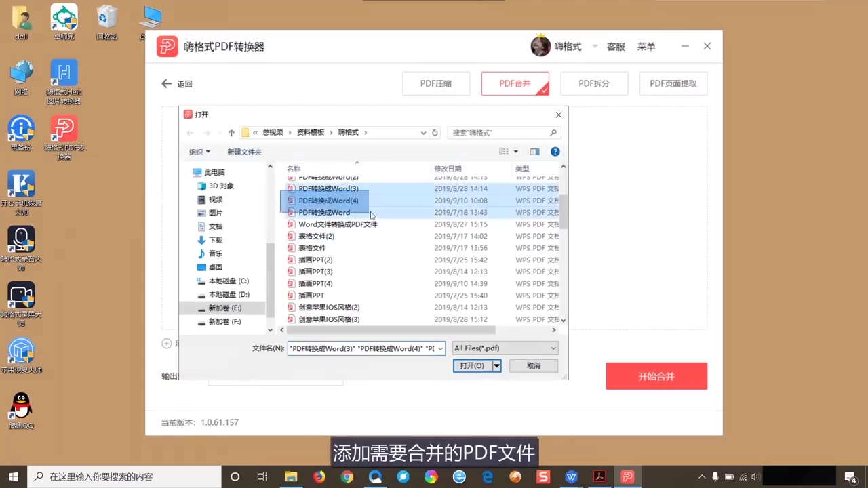Expand the 组织 dropdown menu
This screenshot has height=488, width=868.
pos(199,152)
